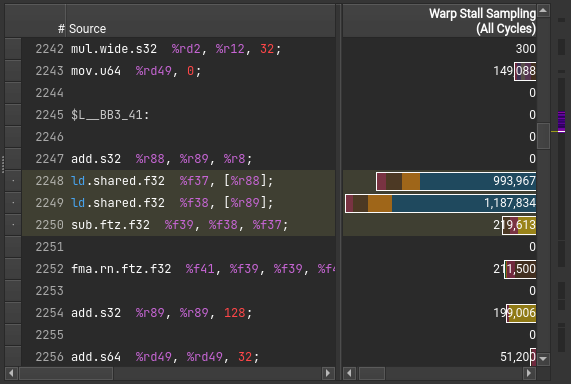Click the Source column header
This screenshot has width=571, height=384.
200,21
